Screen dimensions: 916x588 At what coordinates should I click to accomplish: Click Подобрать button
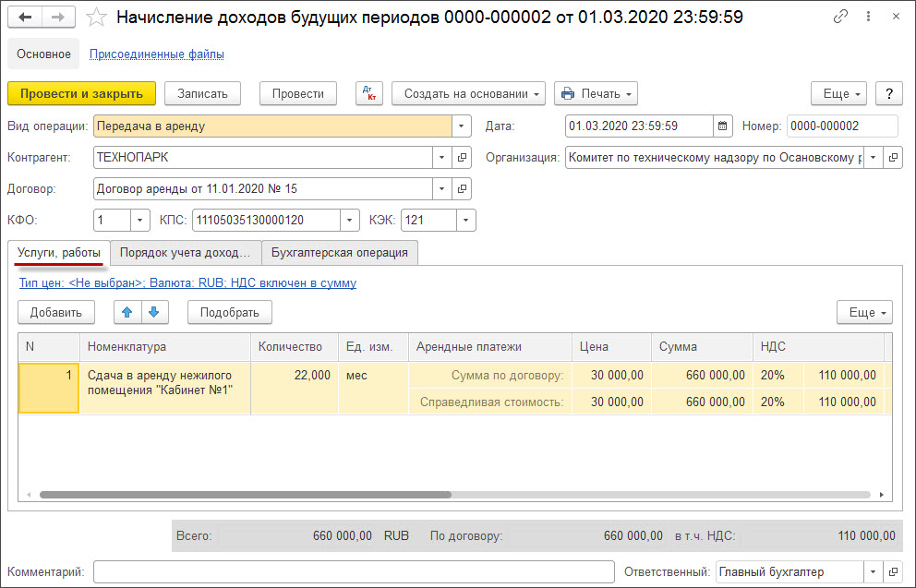pyautogui.click(x=230, y=312)
